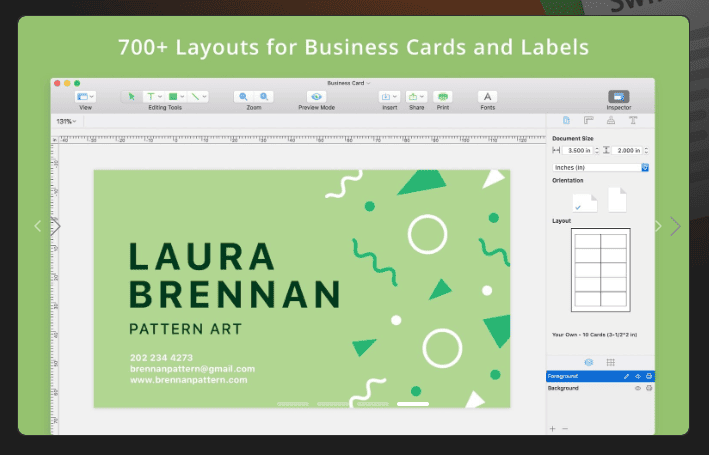Switch to the Text inspector tab
709x455 pixels.
pos(633,120)
